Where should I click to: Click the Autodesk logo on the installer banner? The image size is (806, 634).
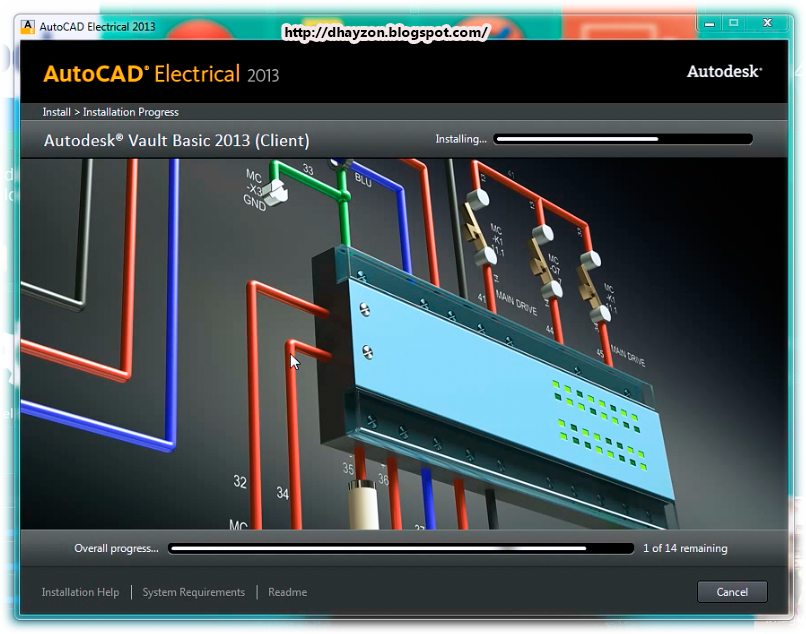pos(722,72)
